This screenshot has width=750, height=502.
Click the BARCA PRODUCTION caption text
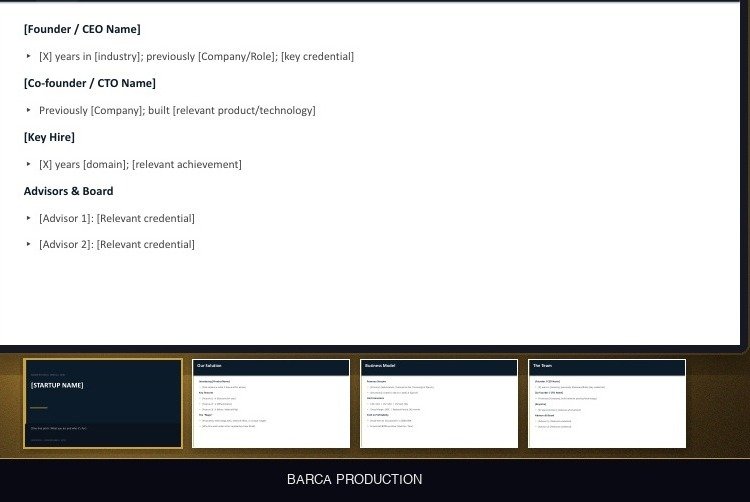coord(354,480)
